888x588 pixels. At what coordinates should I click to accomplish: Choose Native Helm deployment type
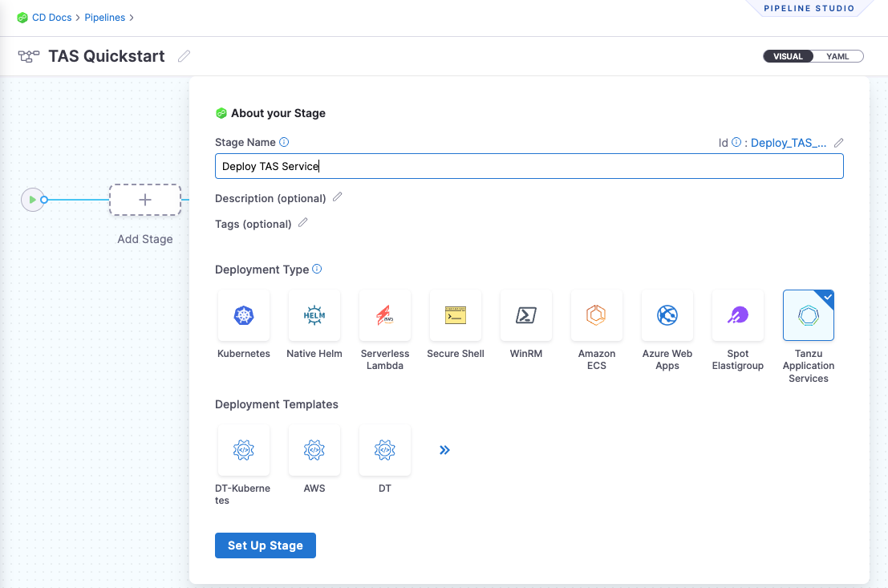click(x=314, y=316)
